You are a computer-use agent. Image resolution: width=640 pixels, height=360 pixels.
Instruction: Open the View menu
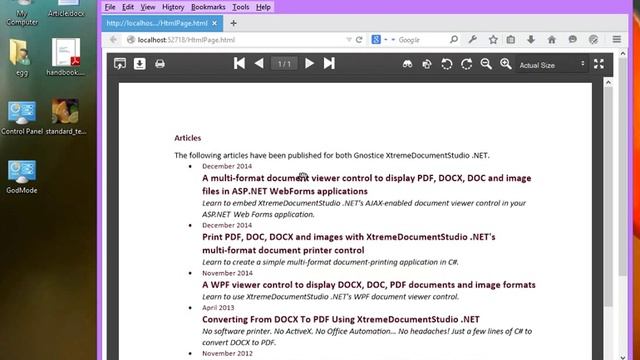[x=148, y=7]
